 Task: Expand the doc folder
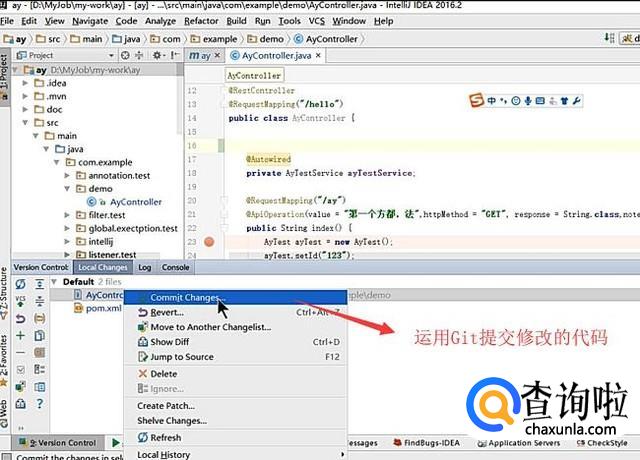point(25,109)
